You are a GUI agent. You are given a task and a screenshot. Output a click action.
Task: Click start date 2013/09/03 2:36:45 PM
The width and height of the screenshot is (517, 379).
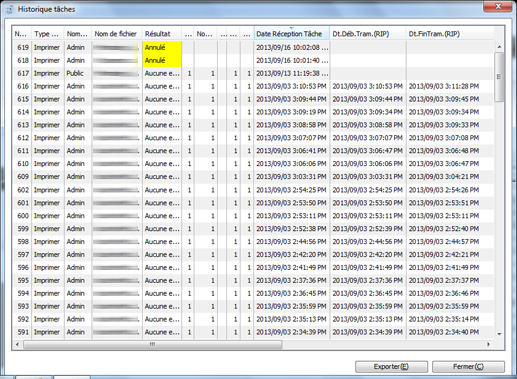[367, 293]
